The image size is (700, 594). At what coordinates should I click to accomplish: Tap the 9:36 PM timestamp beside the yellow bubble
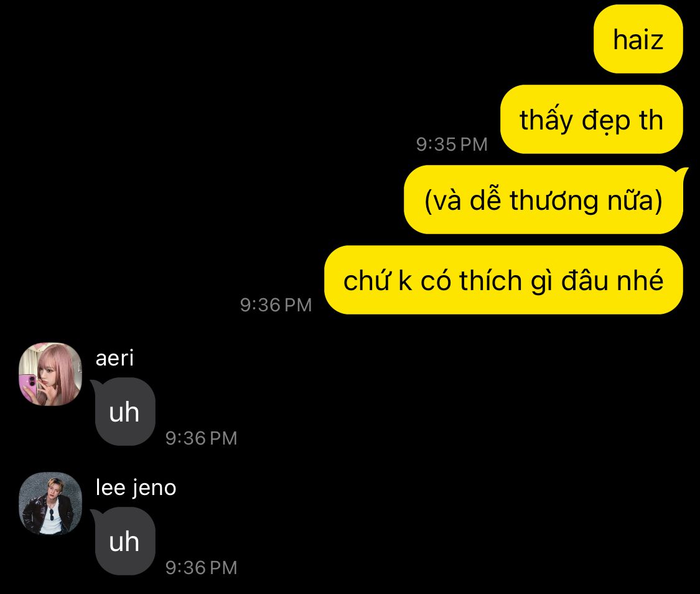click(276, 305)
